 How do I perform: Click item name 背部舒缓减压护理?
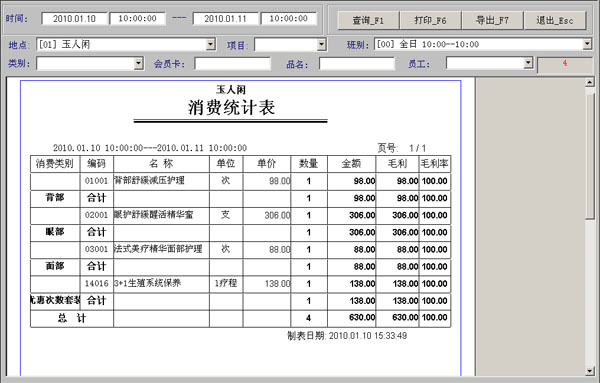pos(149,181)
